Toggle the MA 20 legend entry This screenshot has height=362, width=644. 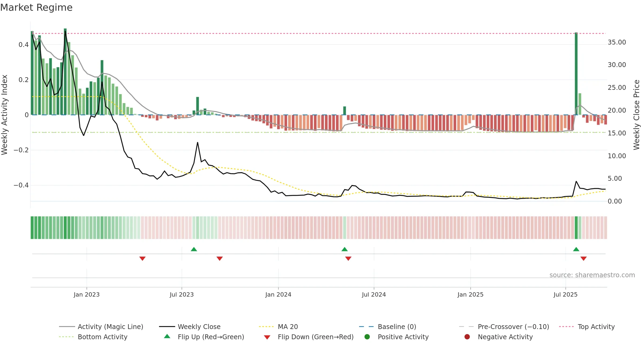coord(278,327)
